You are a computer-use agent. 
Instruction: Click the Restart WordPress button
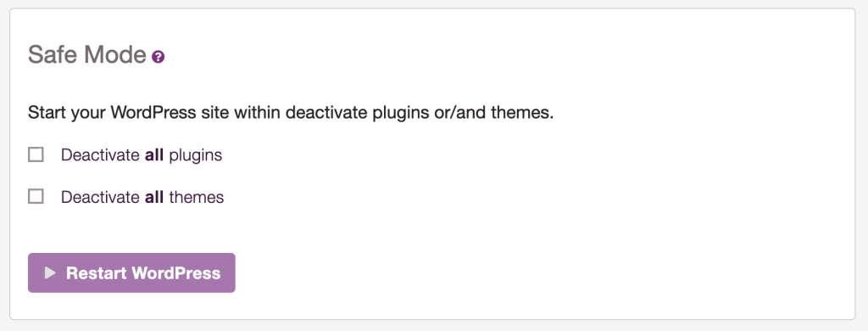pos(131,272)
